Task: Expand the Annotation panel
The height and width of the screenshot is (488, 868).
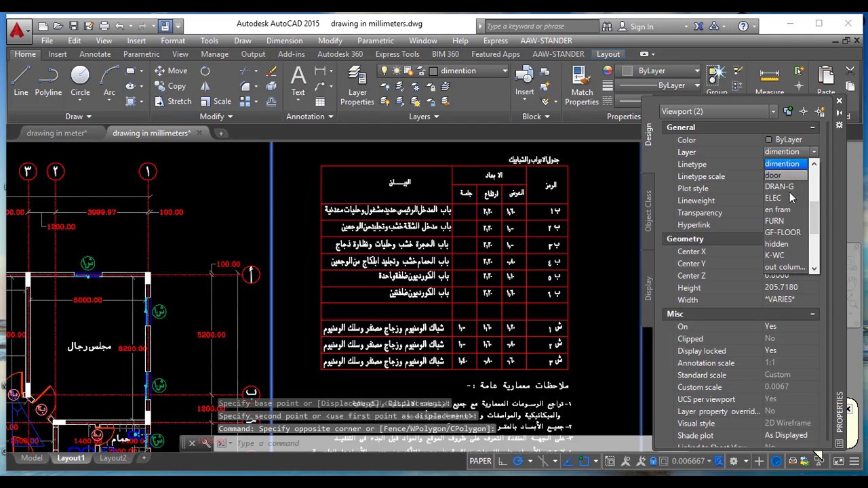Action: click(309, 117)
